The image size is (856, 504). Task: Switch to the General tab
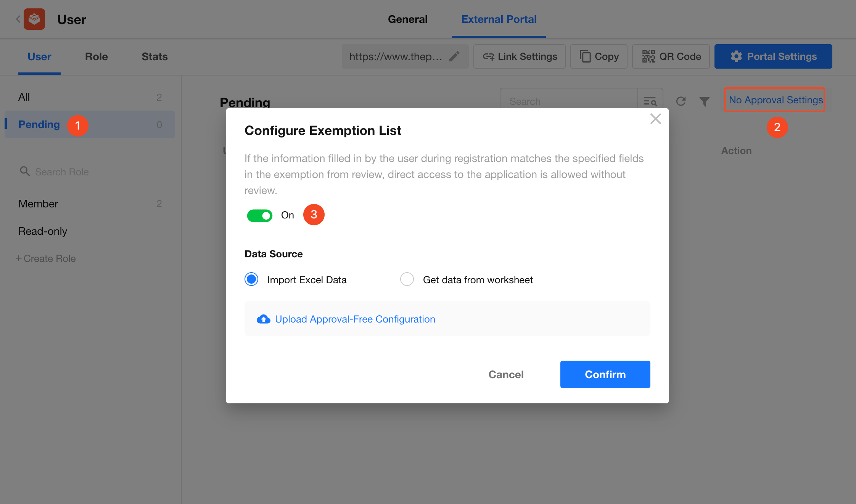407,19
